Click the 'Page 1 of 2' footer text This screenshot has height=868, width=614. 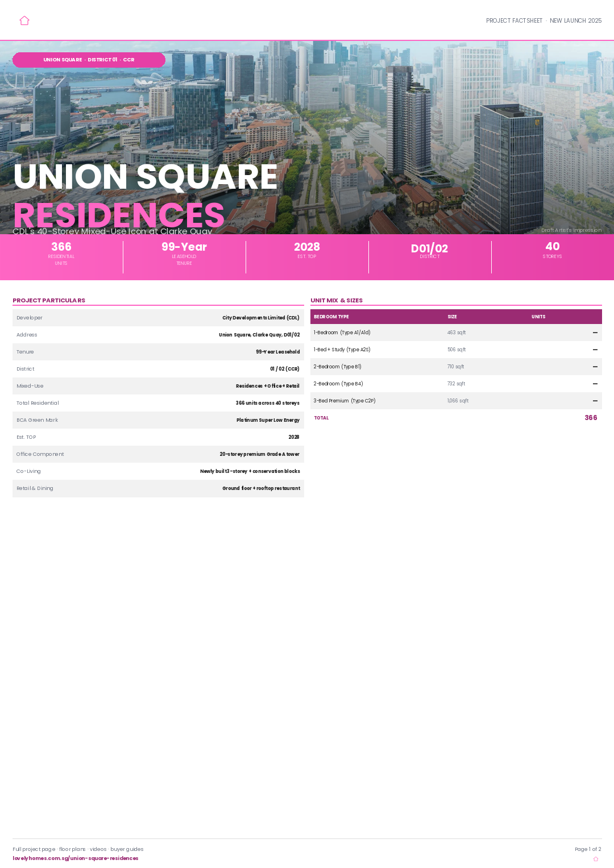pos(588,849)
